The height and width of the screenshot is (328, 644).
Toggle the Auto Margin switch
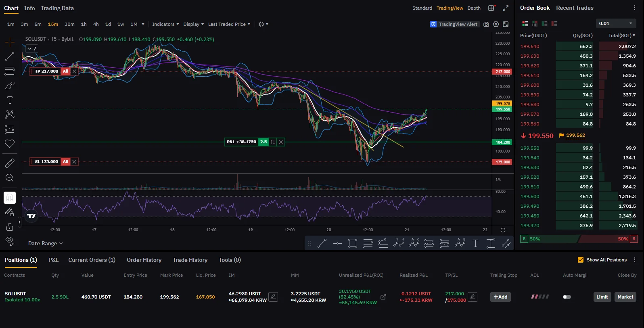[567, 297]
